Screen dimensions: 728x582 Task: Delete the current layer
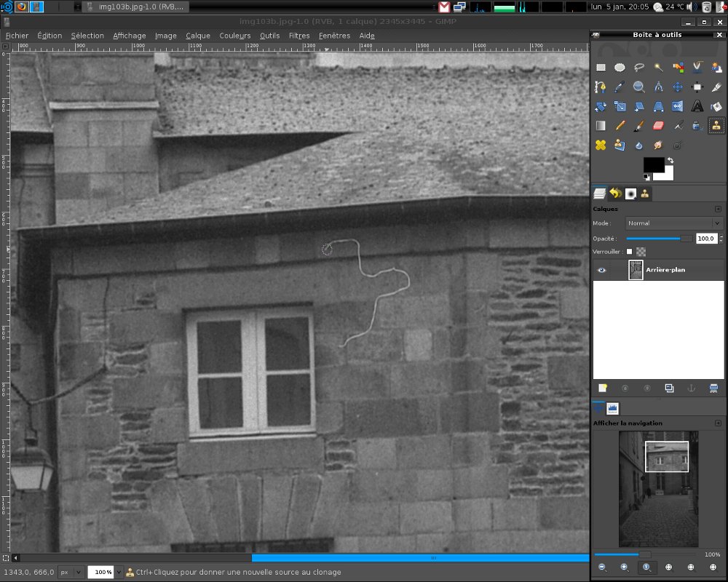(713, 388)
